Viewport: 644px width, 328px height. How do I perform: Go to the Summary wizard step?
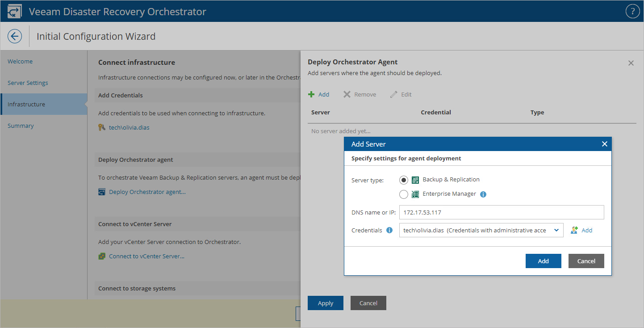click(21, 126)
